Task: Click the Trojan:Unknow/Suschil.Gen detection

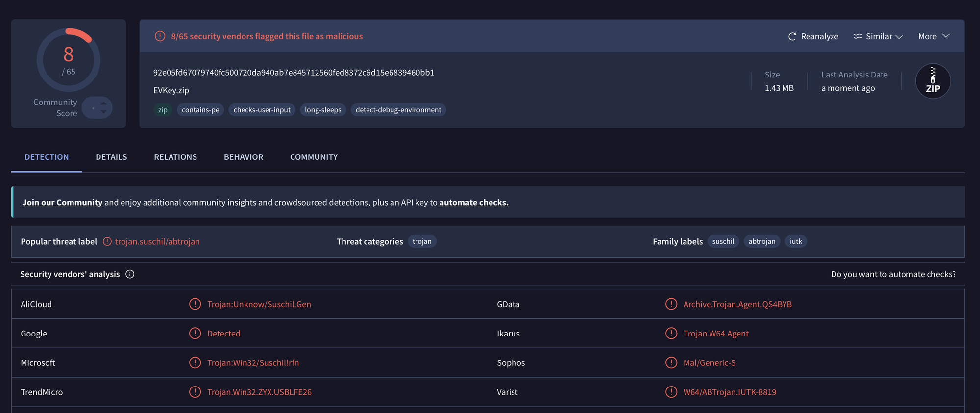Action: [x=259, y=304]
